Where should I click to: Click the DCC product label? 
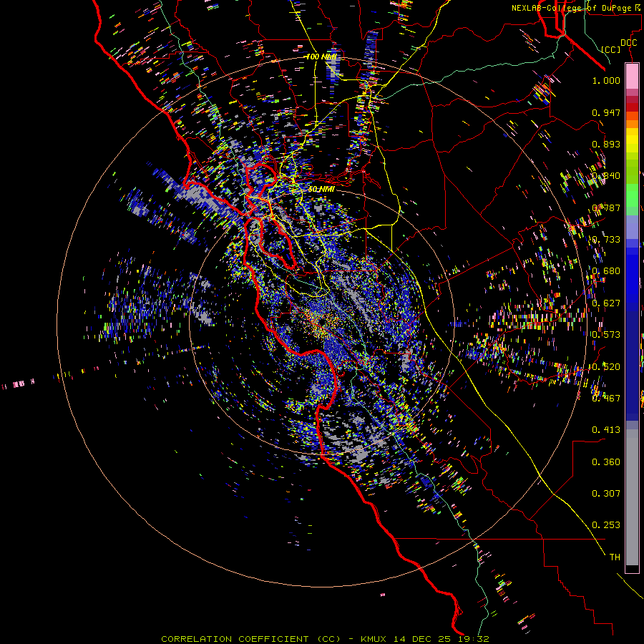point(628,43)
